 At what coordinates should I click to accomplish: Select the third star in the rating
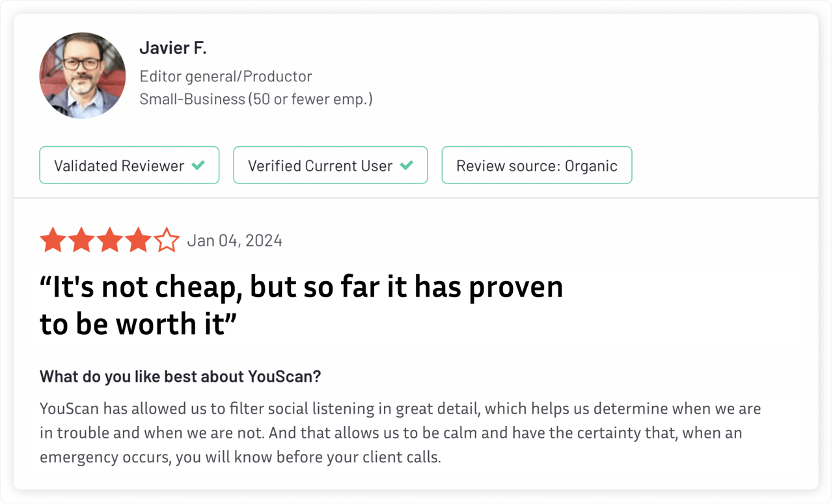coord(111,240)
